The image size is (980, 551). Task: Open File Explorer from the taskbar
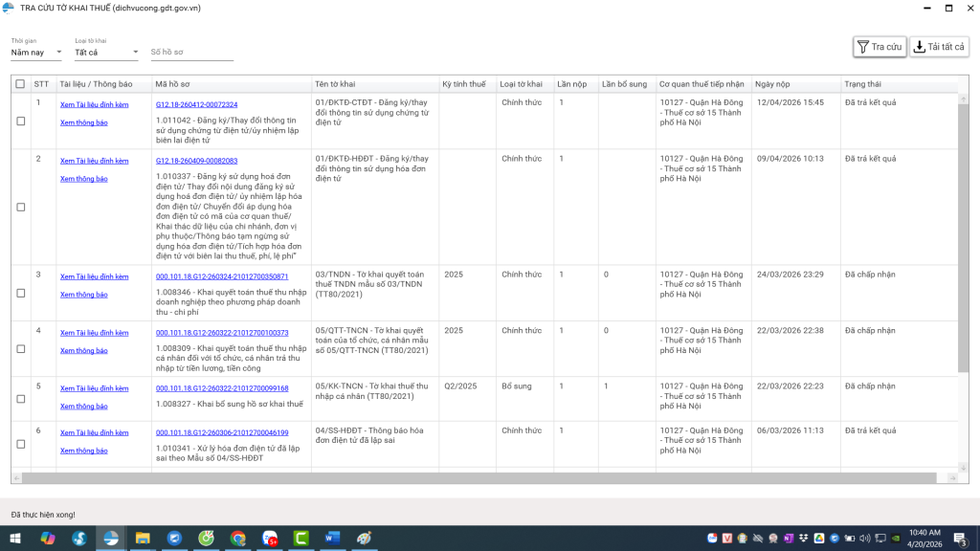click(143, 539)
